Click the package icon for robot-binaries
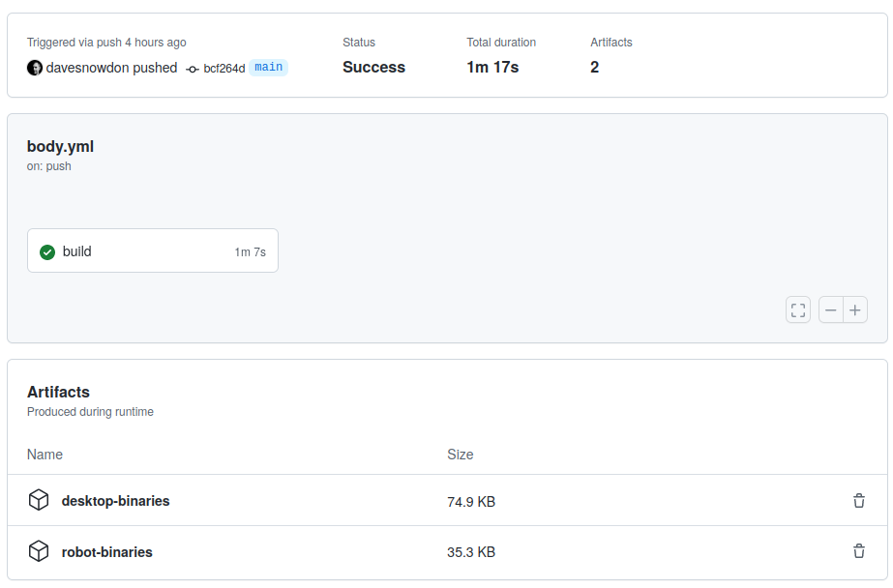The width and height of the screenshot is (893, 588). pyautogui.click(x=39, y=551)
